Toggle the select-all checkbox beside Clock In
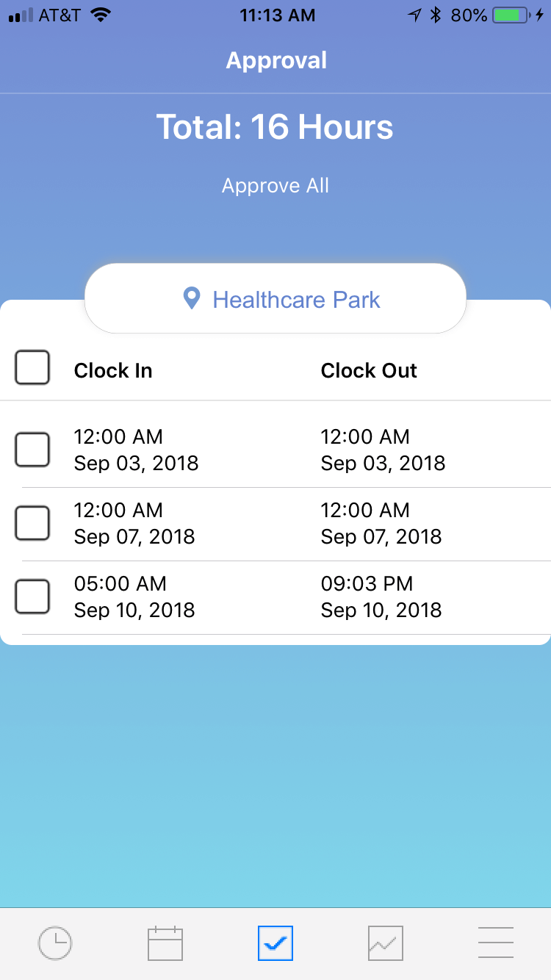 [x=32, y=367]
